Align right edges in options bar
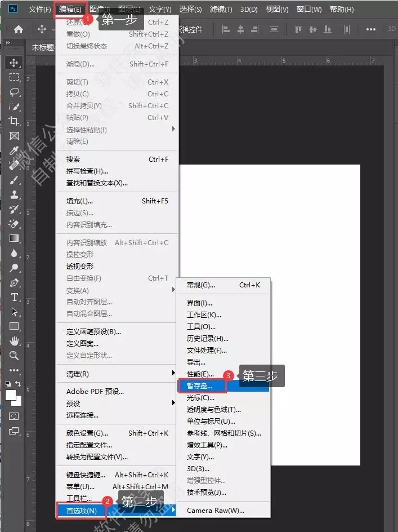Viewport: 398px width, 532px height. coord(255,29)
